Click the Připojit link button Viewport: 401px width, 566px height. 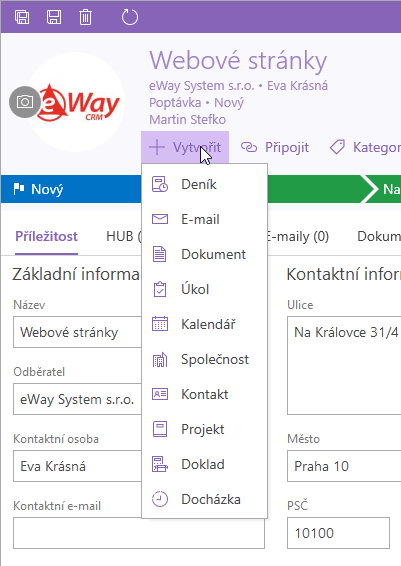(x=275, y=147)
